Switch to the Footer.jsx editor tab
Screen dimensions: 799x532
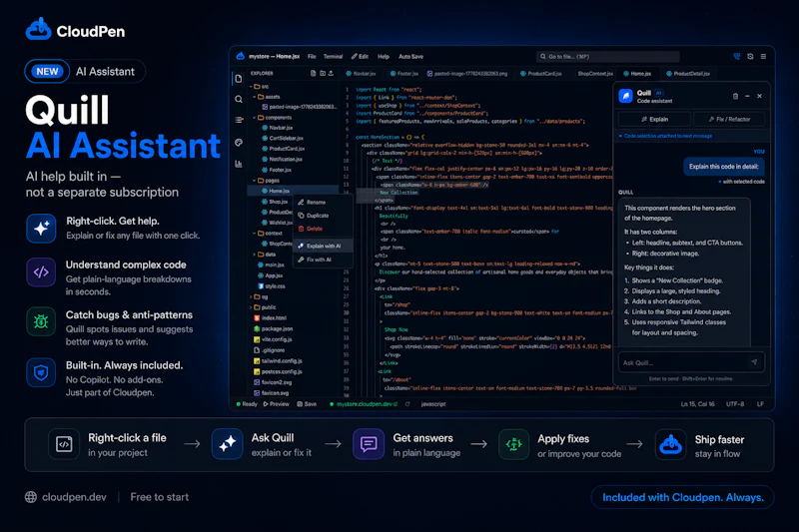pos(404,73)
